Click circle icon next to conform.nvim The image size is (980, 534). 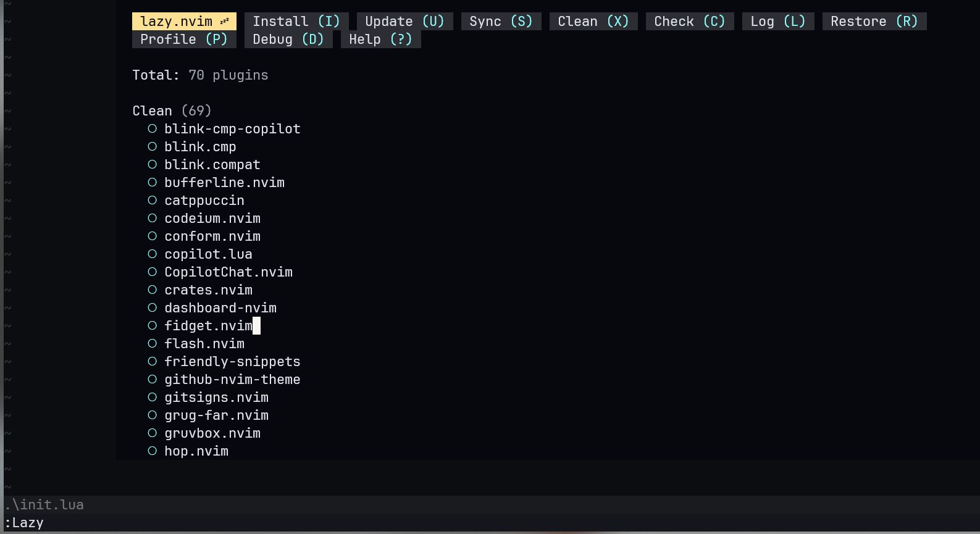tap(153, 236)
